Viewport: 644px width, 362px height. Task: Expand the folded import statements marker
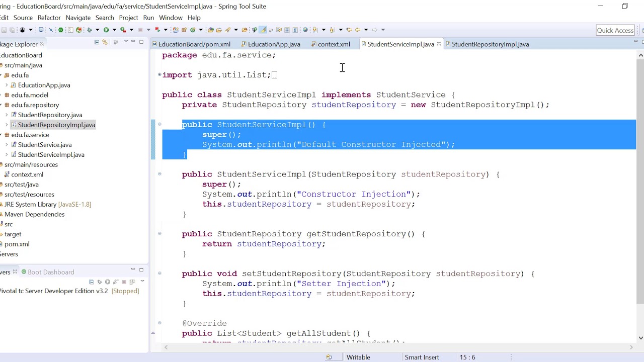pos(159,74)
